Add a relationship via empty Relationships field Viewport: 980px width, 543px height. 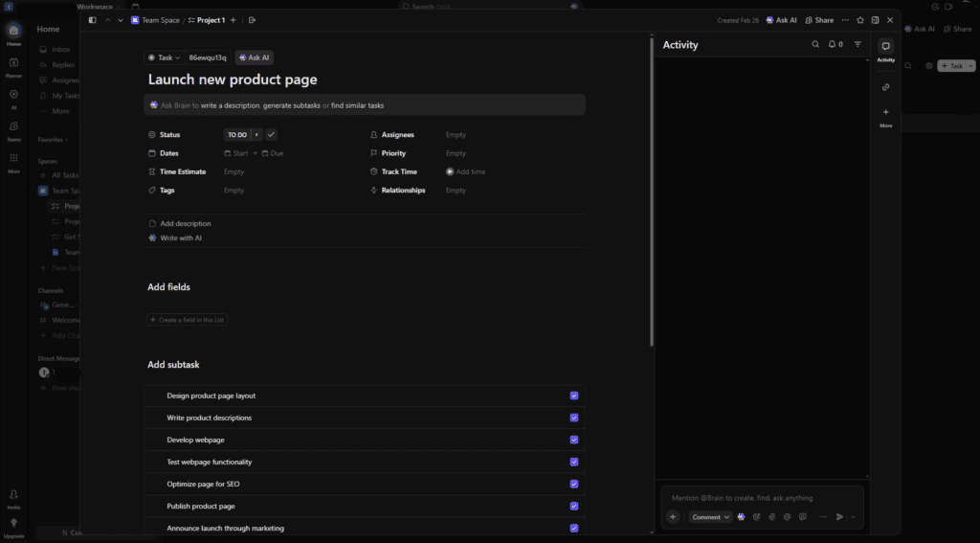456,191
